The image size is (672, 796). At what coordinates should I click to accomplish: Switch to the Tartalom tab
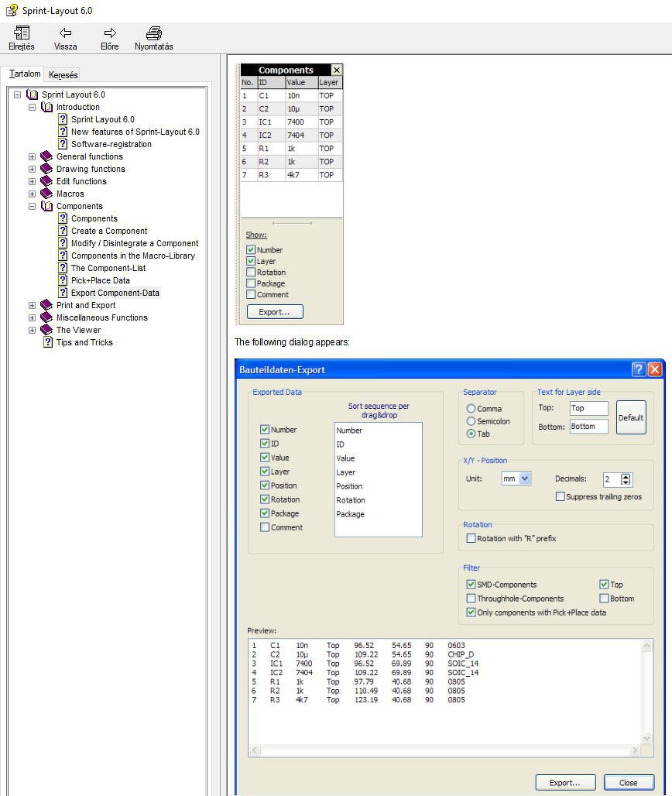pos(24,74)
